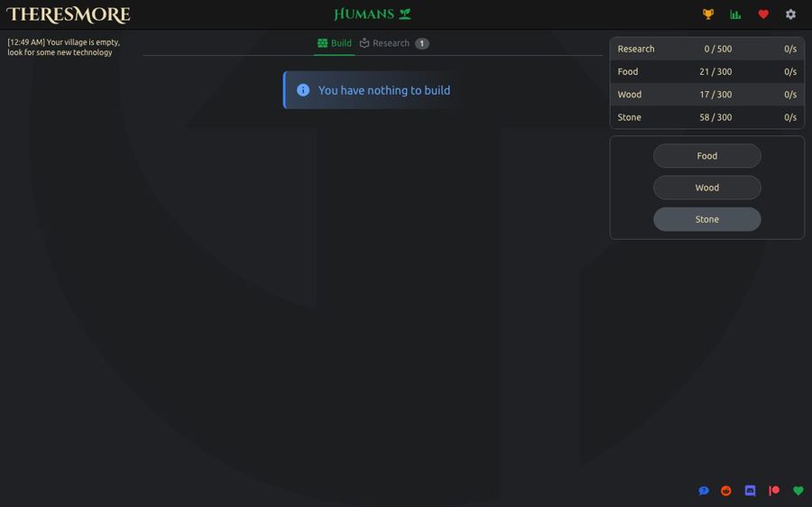Click the '17 / 300' wood value
The image size is (812, 507).
(715, 94)
